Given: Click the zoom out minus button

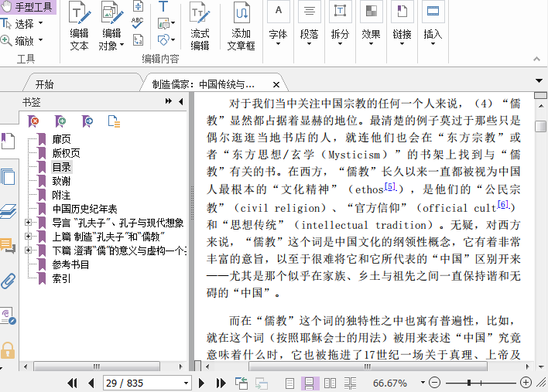Looking at the screenshot, I should click(434, 383).
